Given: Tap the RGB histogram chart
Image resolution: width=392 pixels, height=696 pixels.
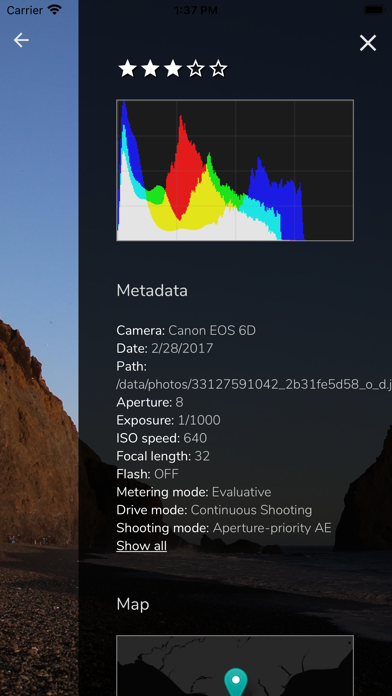Looking at the screenshot, I should [235, 170].
